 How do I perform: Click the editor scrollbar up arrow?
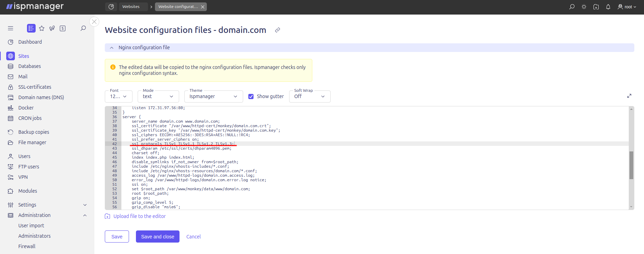[631, 109]
